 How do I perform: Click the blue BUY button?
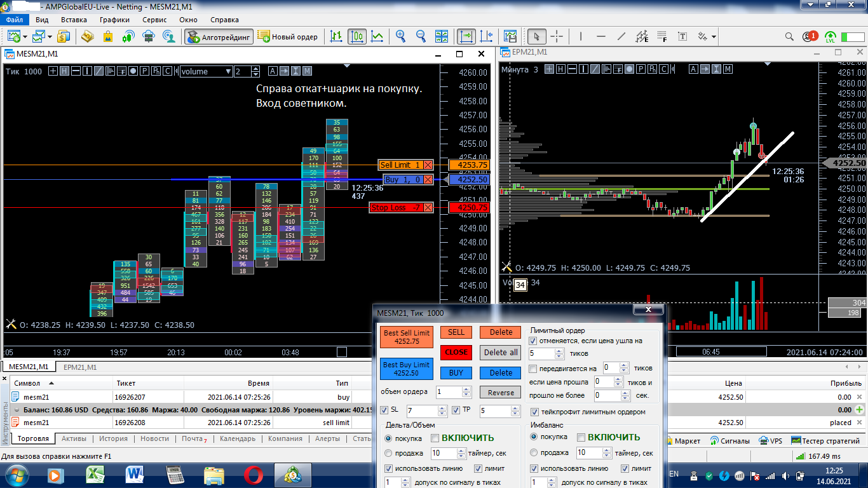click(x=456, y=373)
